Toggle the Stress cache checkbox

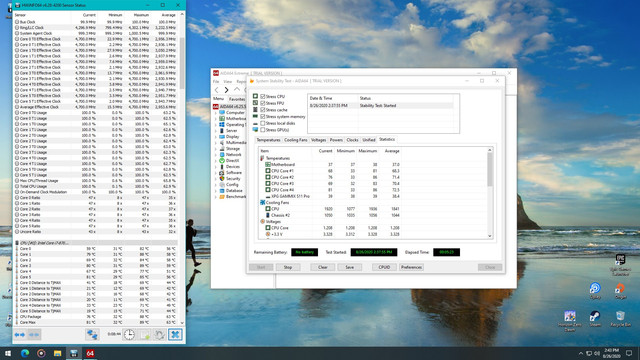[x=262, y=110]
